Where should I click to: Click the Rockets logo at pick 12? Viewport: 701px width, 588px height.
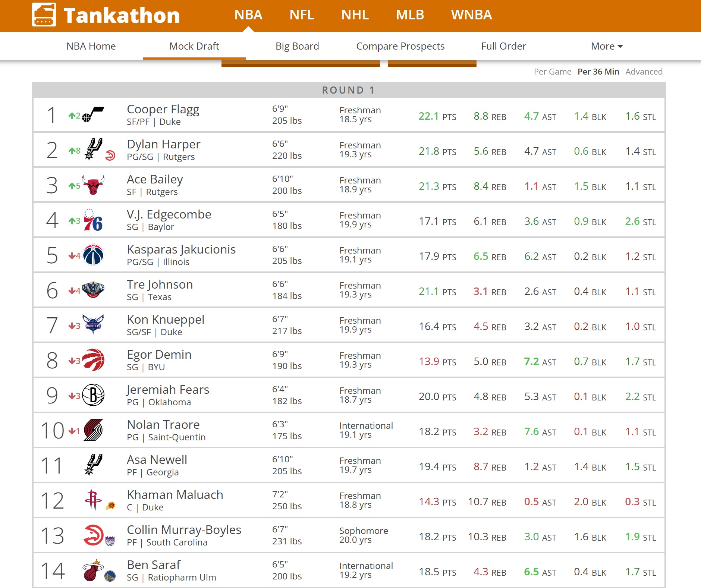click(x=93, y=500)
